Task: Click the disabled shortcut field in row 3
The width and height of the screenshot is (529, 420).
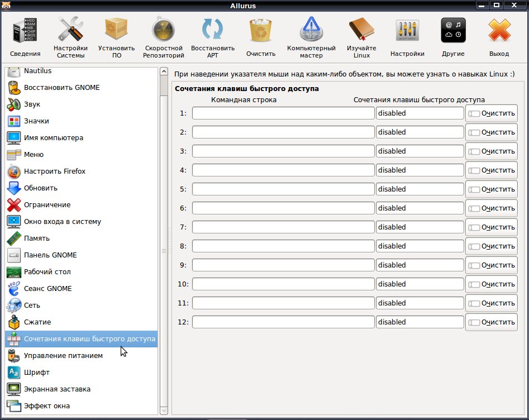Action: click(420, 151)
